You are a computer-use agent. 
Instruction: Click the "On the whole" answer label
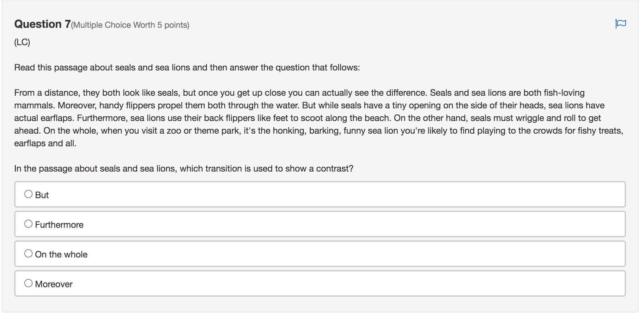click(61, 254)
